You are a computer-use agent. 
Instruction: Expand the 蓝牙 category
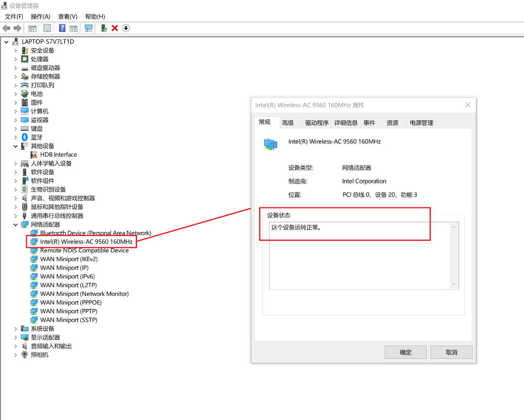[x=15, y=137]
